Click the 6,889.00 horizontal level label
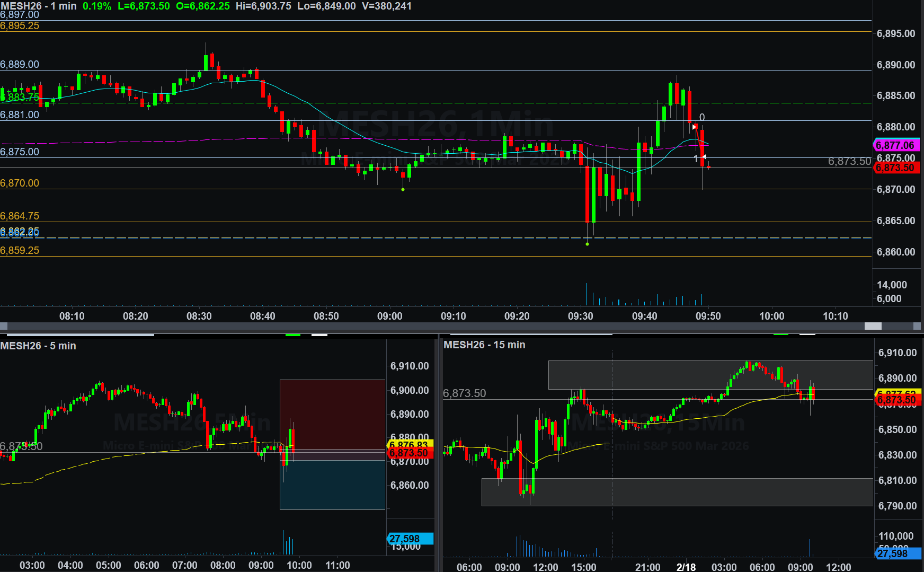The image size is (924, 572). [20, 64]
